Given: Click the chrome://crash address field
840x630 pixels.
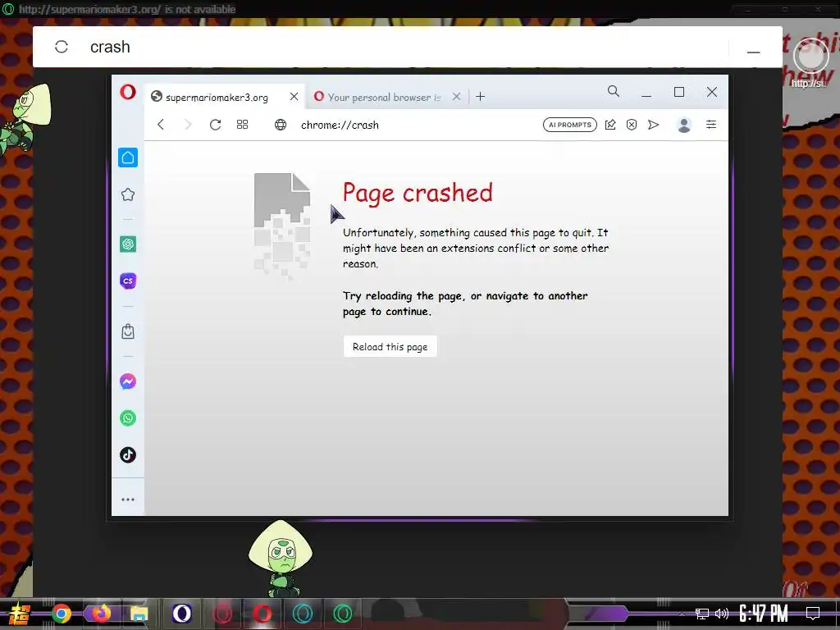Looking at the screenshot, I should pyautogui.click(x=340, y=125).
